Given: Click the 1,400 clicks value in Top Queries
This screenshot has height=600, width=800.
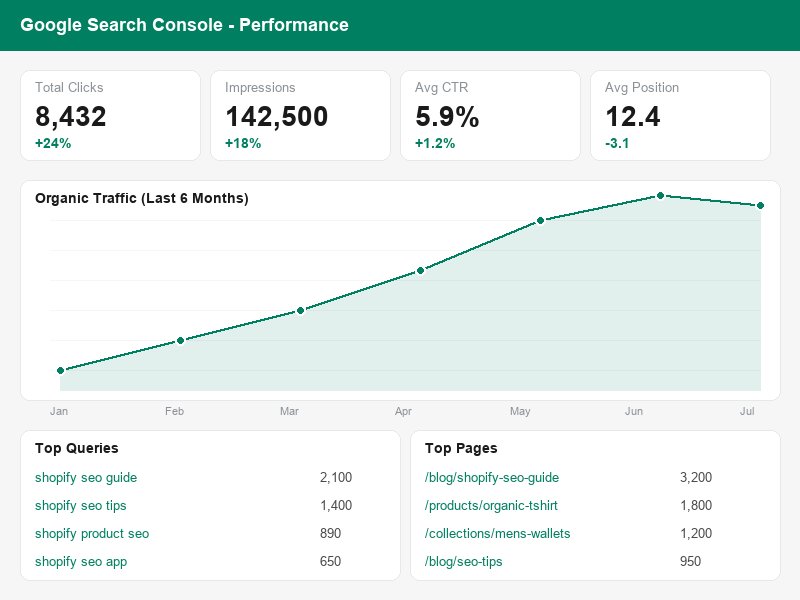Looking at the screenshot, I should coord(336,506).
